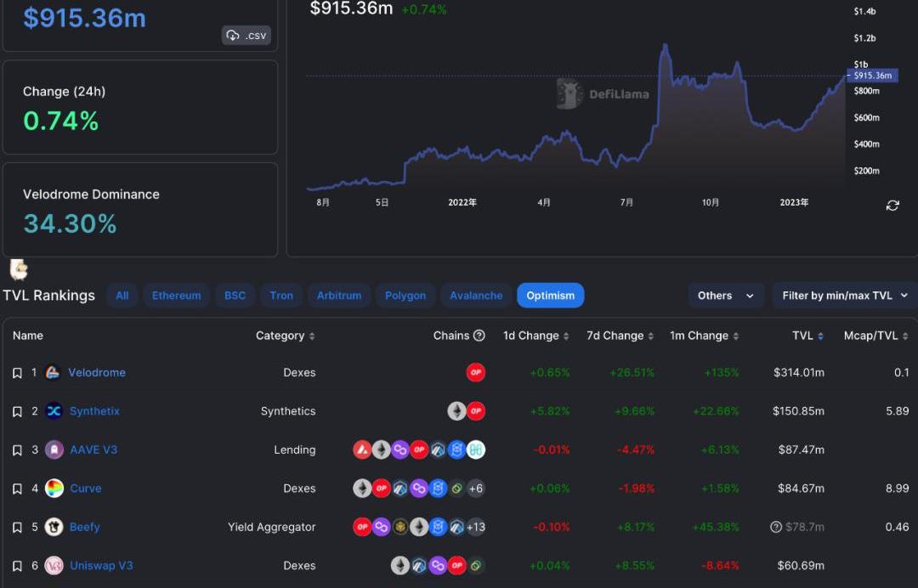
Task: Open the Uniswap V3 protocol link
Action: [x=101, y=566]
